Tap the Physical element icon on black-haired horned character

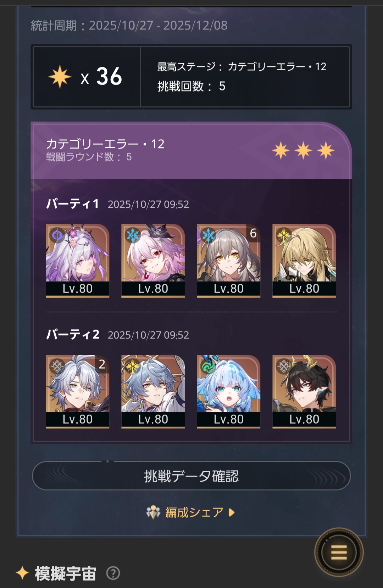284,366
